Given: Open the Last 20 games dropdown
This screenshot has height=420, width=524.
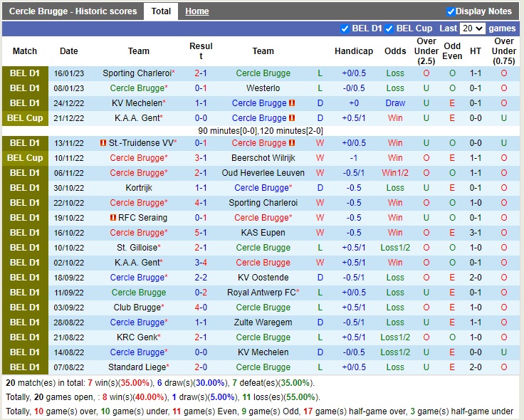Looking at the screenshot, I should 473,28.
